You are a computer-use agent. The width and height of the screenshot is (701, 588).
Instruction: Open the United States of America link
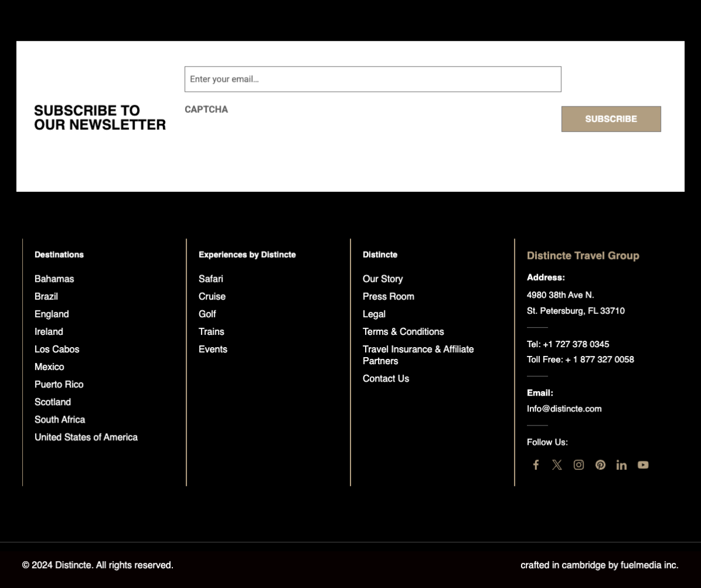point(86,437)
